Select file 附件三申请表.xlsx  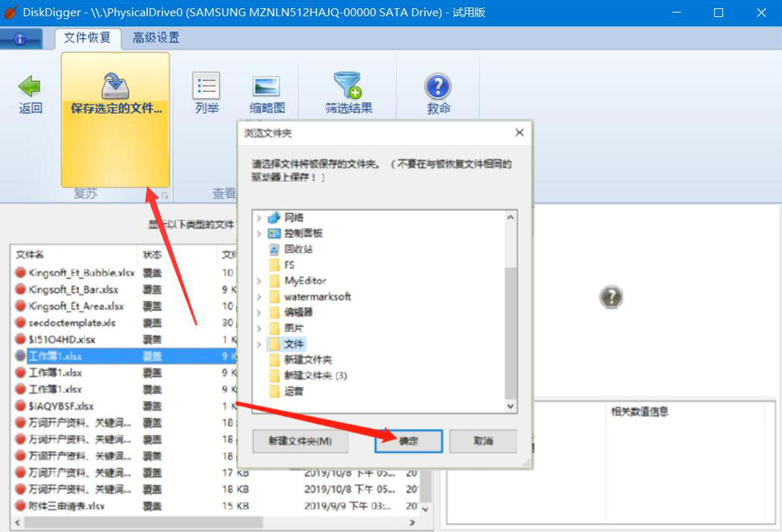click(66, 506)
